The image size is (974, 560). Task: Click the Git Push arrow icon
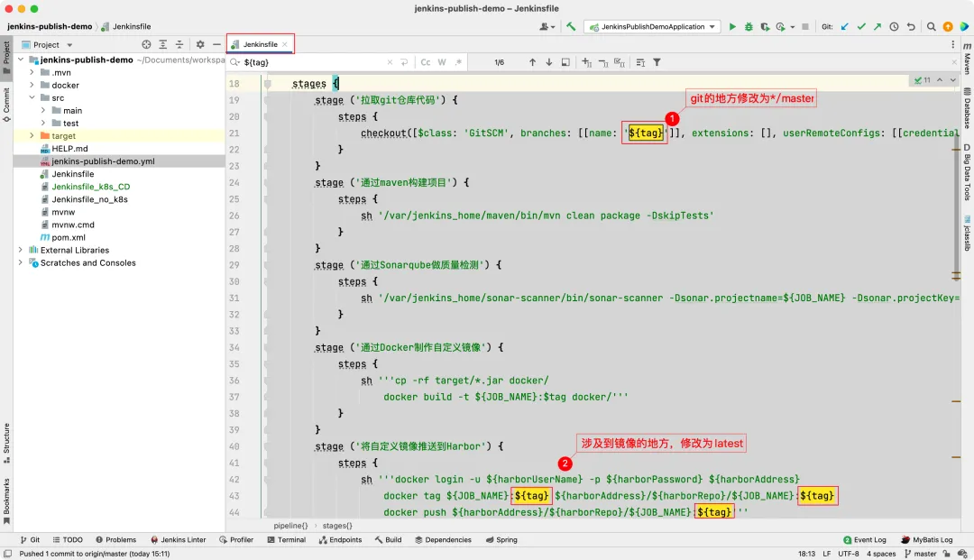[x=878, y=27]
